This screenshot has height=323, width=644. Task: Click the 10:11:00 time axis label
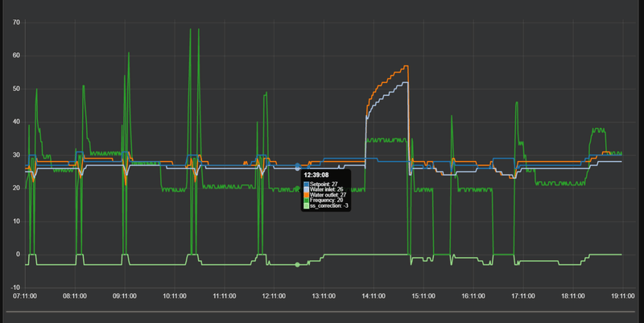pyautogui.click(x=175, y=296)
